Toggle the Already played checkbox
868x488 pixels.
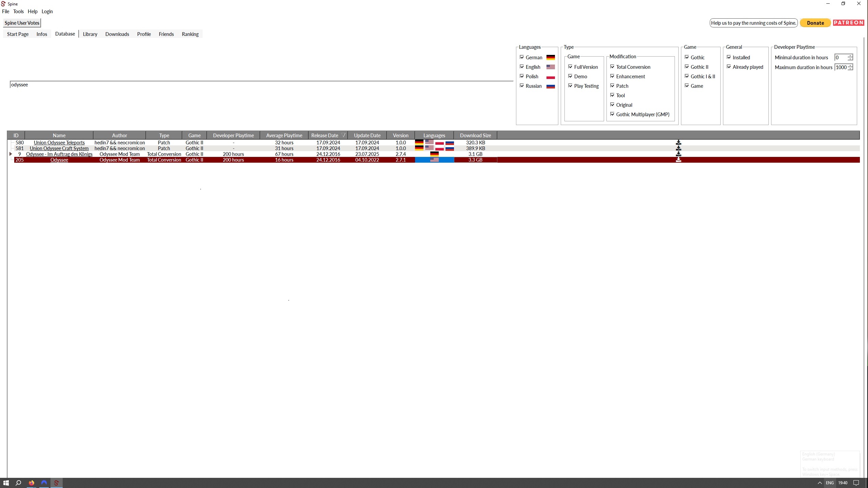(x=729, y=67)
